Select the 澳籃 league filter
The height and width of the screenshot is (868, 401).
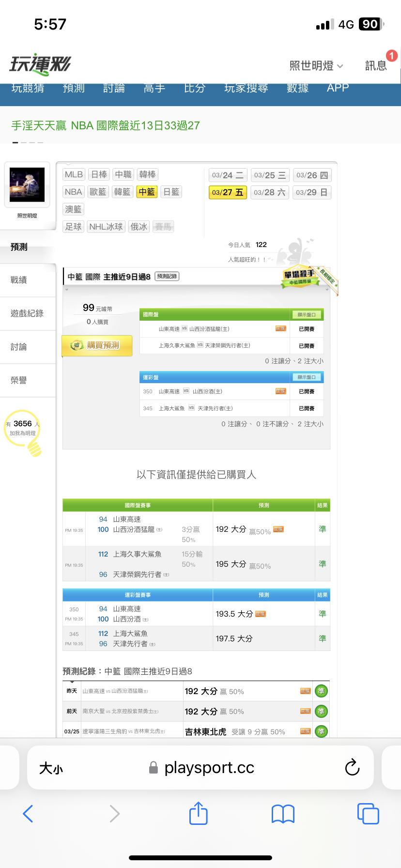click(x=74, y=209)
